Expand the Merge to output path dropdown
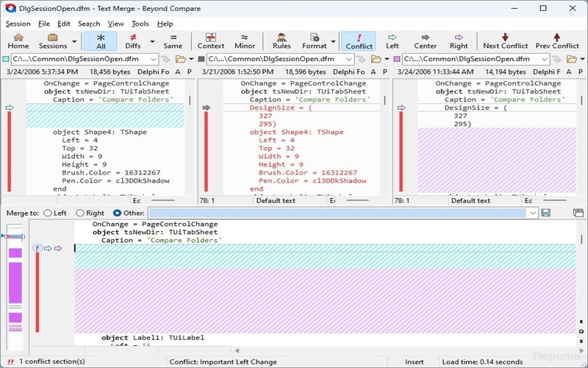Screen dimensions: 588x368 [531, 213]
